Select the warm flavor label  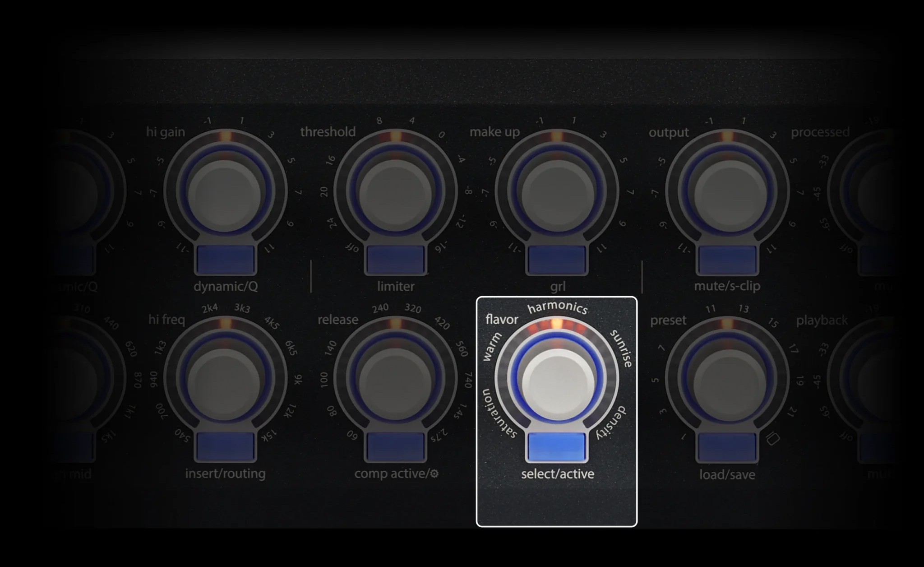pos(492,347)
